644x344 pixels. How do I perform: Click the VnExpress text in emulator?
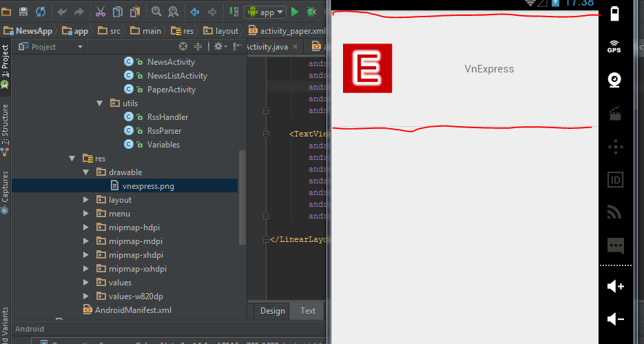point(489,69)
